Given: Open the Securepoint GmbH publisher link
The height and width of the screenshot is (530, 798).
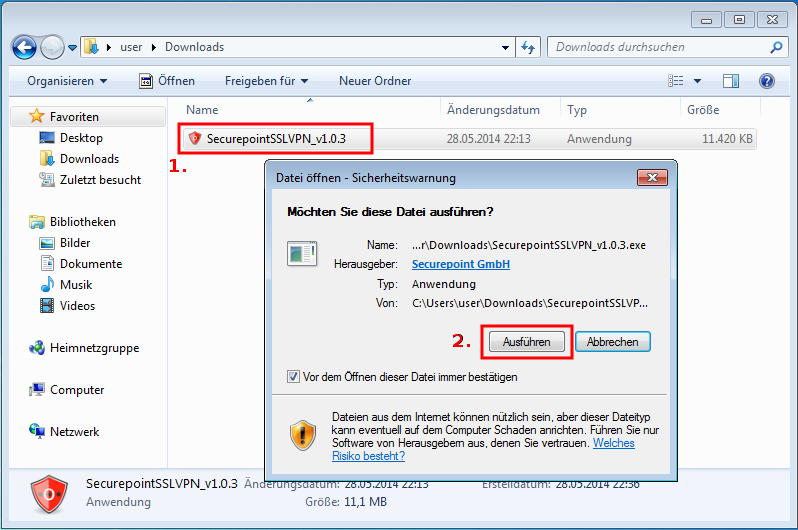Looking at the screenshot, I should coord(461,264).
